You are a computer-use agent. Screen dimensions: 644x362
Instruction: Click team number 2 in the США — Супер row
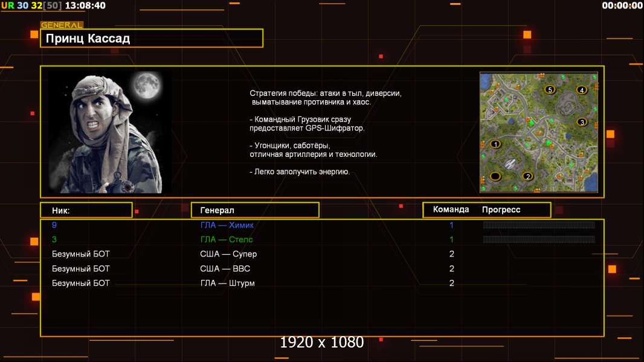point(452,254)
